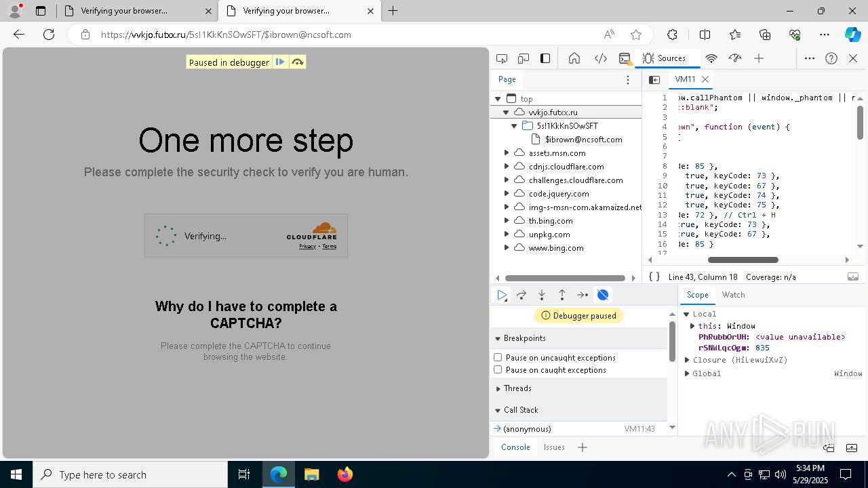Select the Page navigator tab

507,79
